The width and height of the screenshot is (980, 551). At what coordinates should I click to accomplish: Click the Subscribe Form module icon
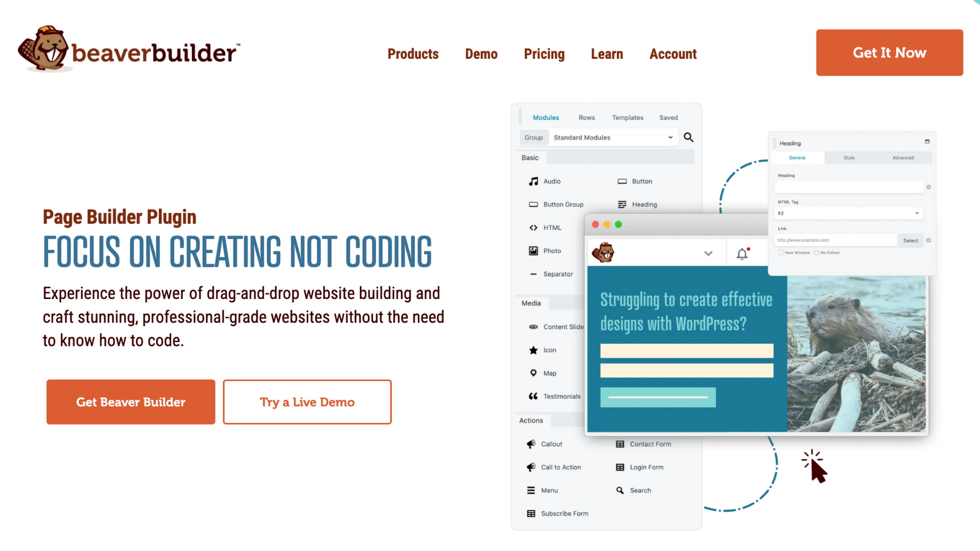[532, 513]
